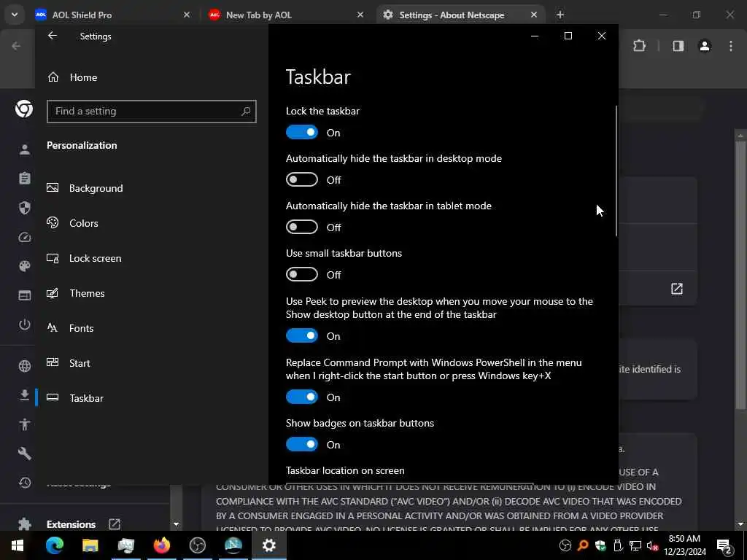The image size is (747, 560).
Task: Open Windows Security tray icon
Action: 600,545
